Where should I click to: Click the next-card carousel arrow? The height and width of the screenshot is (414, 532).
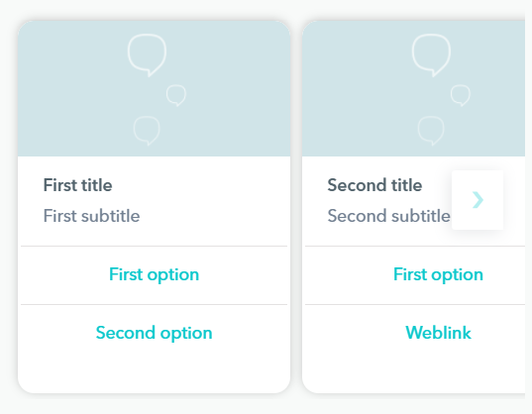[478, 200]
